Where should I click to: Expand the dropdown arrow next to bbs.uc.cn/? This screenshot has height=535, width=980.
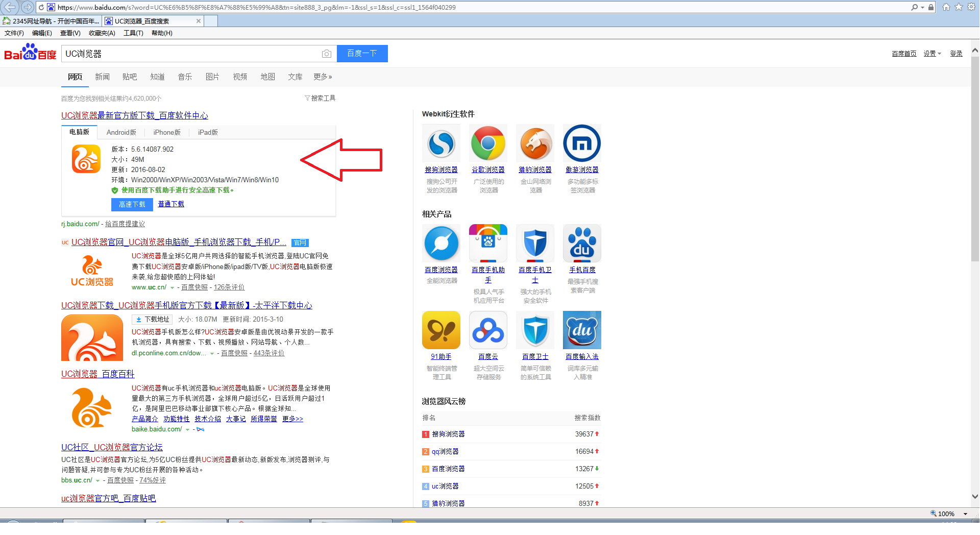tap(97, 481)
